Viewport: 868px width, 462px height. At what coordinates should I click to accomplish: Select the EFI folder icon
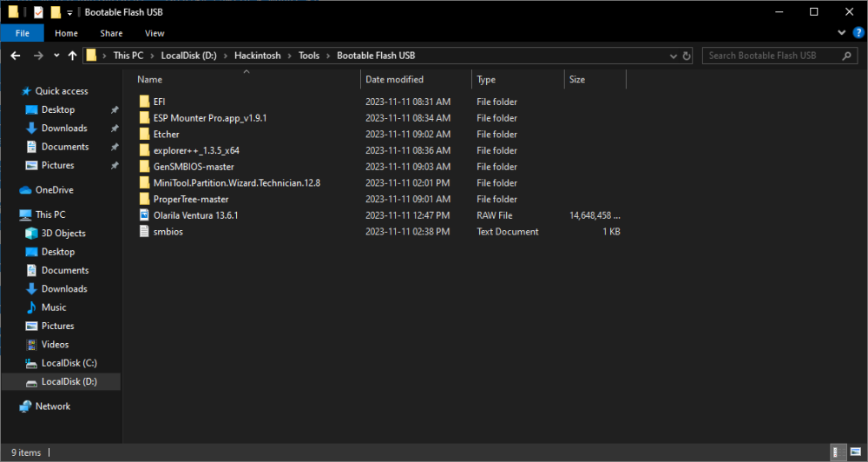coord(144,102)
